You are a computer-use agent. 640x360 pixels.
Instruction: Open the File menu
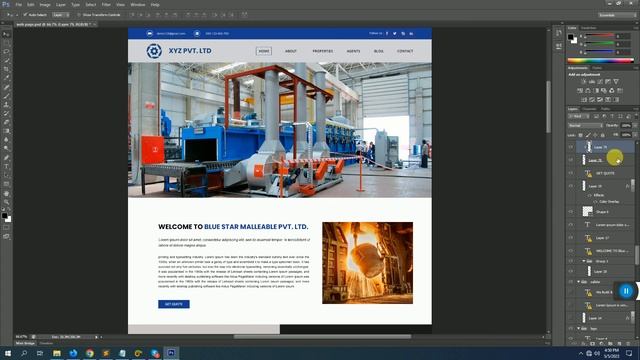(x=19, y=4)
